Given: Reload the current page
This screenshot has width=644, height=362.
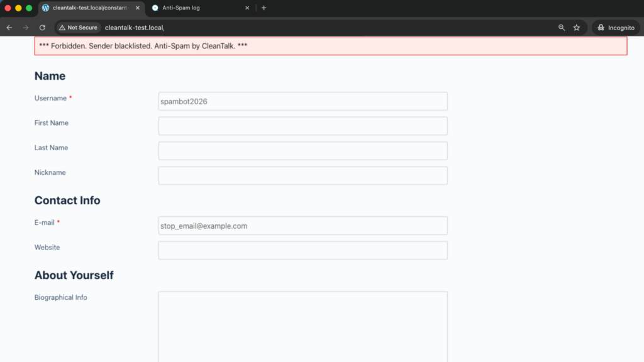Looking at the screenshot, I should pos(42,28).
